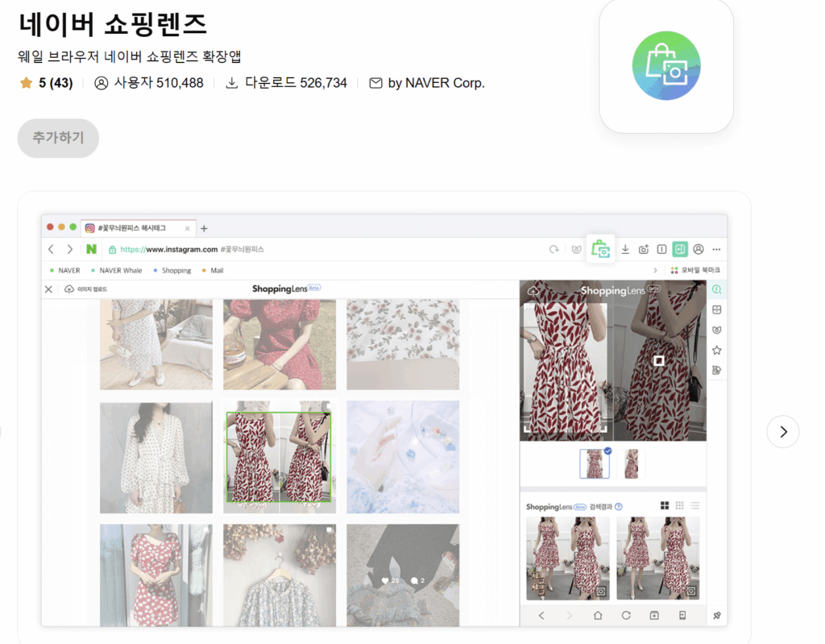Click the pin icon at sidebar bottom corner

[x=716, y=615]
